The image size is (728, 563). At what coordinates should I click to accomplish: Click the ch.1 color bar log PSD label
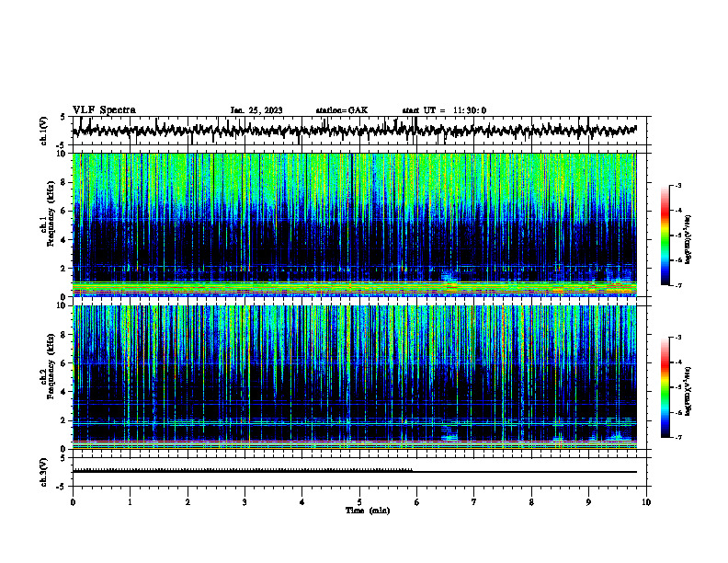pos(688,240)
